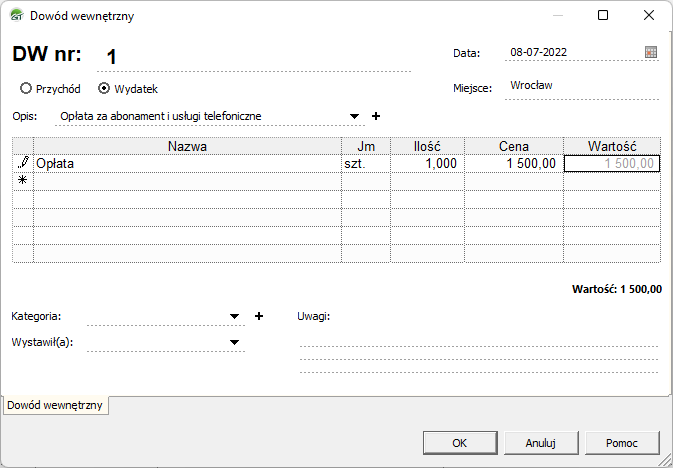Image resolution: width=673 pixels, height=468 pixels.
Task: Select the quantity cell 1,000
Action: 427,164
